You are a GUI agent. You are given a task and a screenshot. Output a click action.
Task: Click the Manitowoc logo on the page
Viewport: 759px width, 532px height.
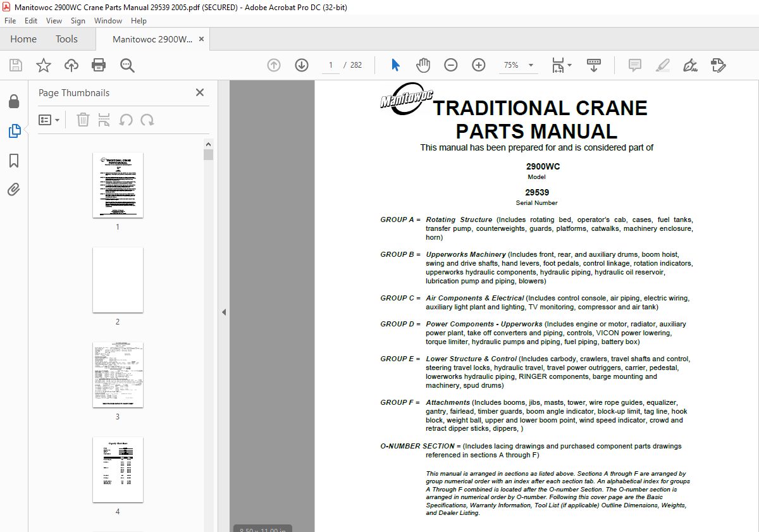click(x=407, y=99)
